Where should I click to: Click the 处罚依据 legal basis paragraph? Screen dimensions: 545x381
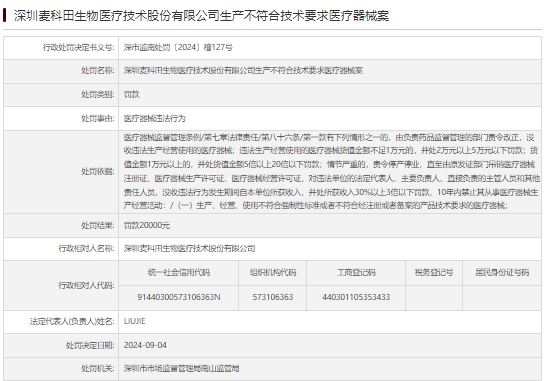tap(331, 171)
